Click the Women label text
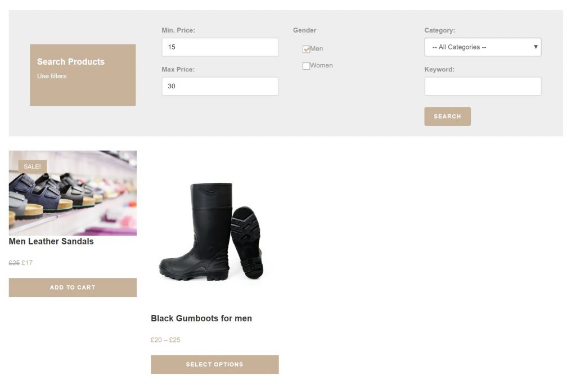 (x=321, y=65)
